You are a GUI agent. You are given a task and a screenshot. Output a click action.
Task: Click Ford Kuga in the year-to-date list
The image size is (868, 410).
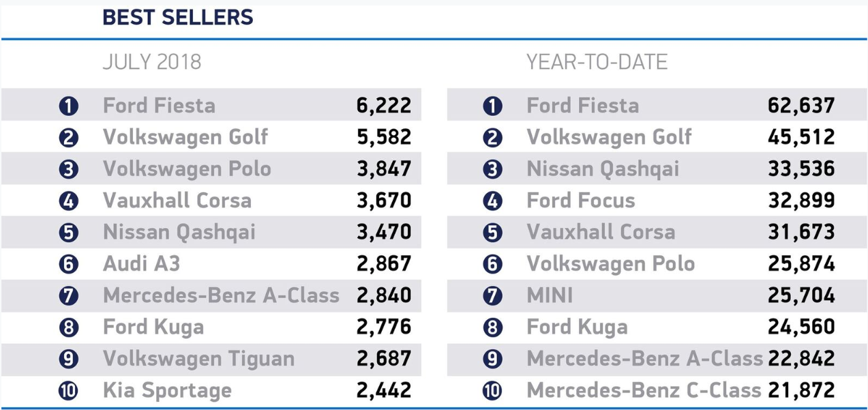[577, 327]
